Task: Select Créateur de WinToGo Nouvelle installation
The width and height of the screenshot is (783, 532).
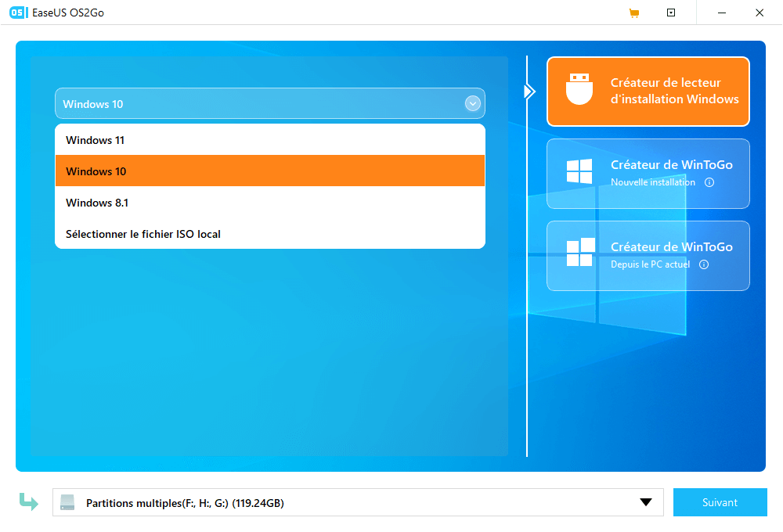Action: coord(648,174)
